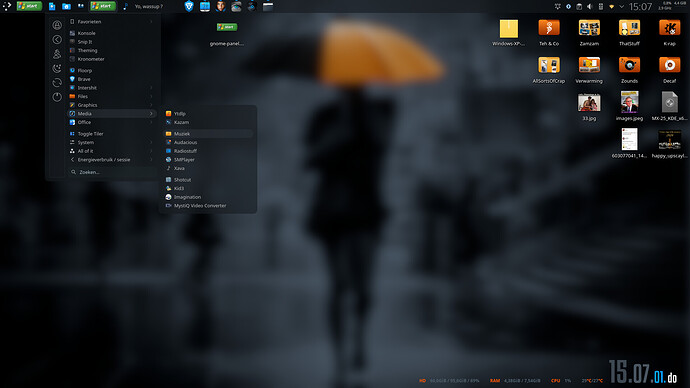
Task: Click the back arrow sidebar icon
Action: pyautogui.click(x=57, y=40)
